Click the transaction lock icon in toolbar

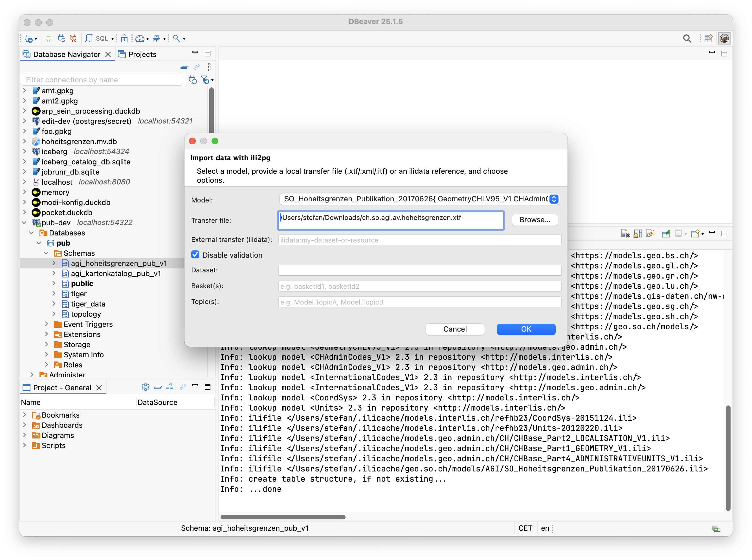tap(124, 38)
